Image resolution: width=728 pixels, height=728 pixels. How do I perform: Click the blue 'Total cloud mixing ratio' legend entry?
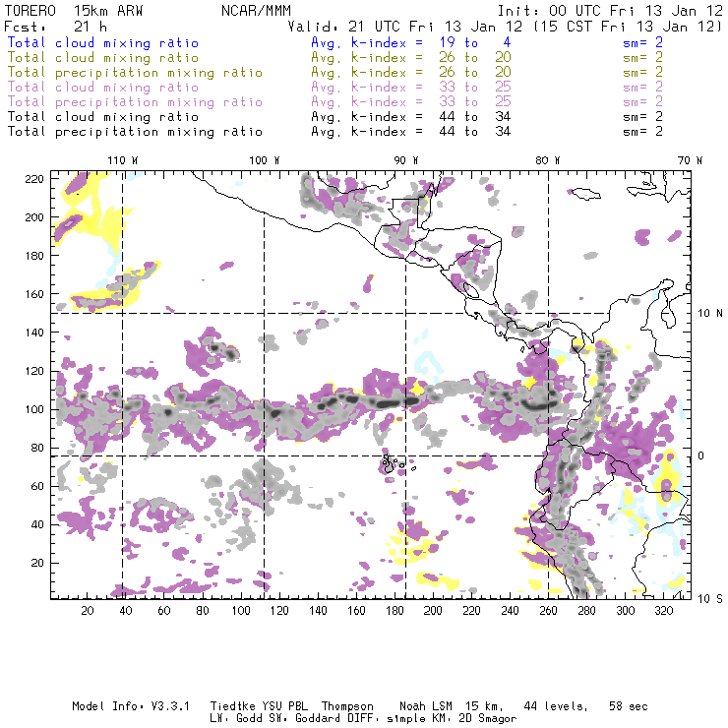[x=103, y=42]
